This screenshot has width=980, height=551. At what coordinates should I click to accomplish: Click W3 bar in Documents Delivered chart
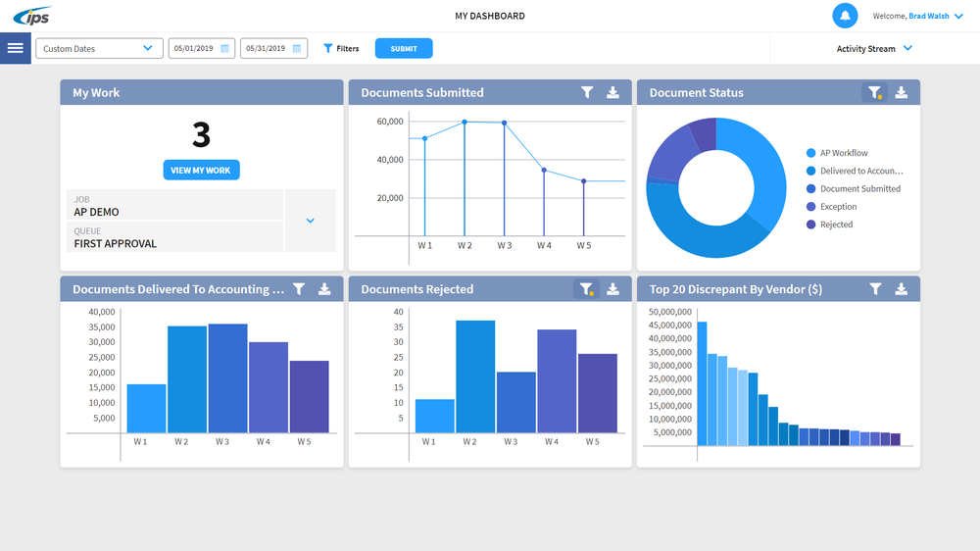tap(228, 377)
